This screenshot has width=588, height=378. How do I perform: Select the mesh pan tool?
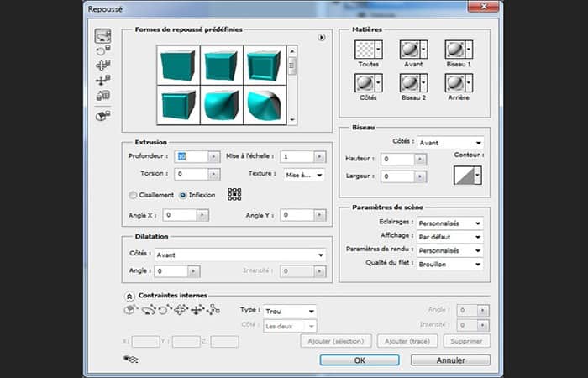(102, 66)
